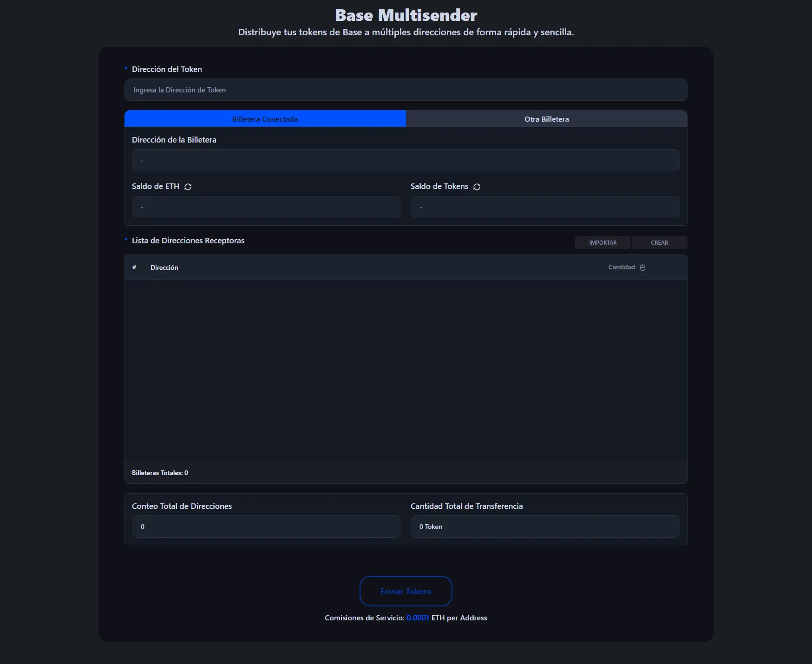This screenshot has width=812, height=664.
Task: Refresh the Saldo de Tokens balance
Action: 477,187
